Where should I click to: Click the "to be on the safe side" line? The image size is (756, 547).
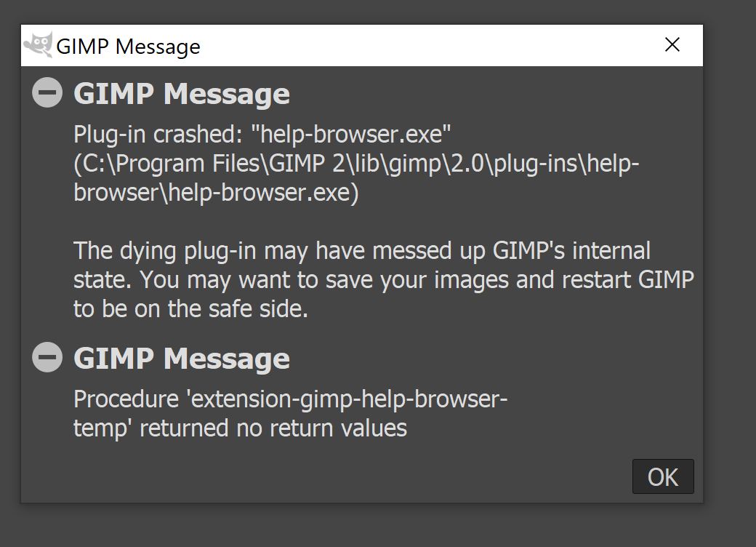[191, 309]
